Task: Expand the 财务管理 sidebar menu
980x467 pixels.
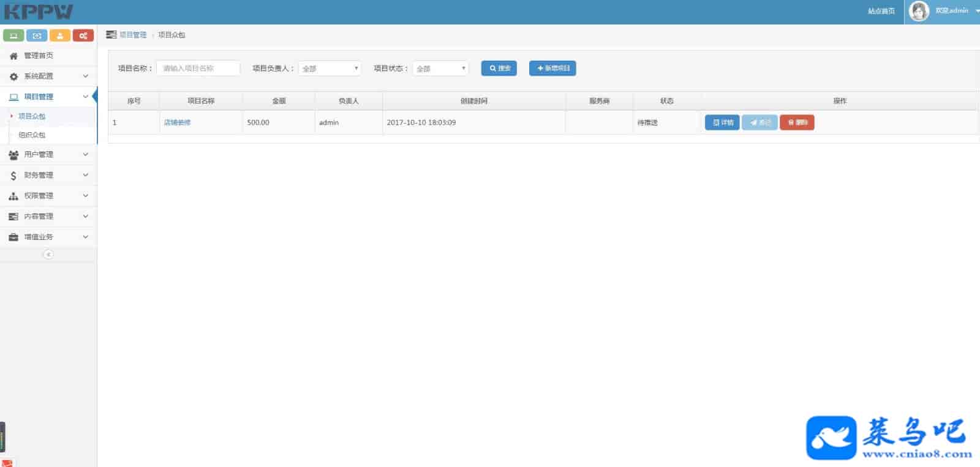Action: point(48,176)
